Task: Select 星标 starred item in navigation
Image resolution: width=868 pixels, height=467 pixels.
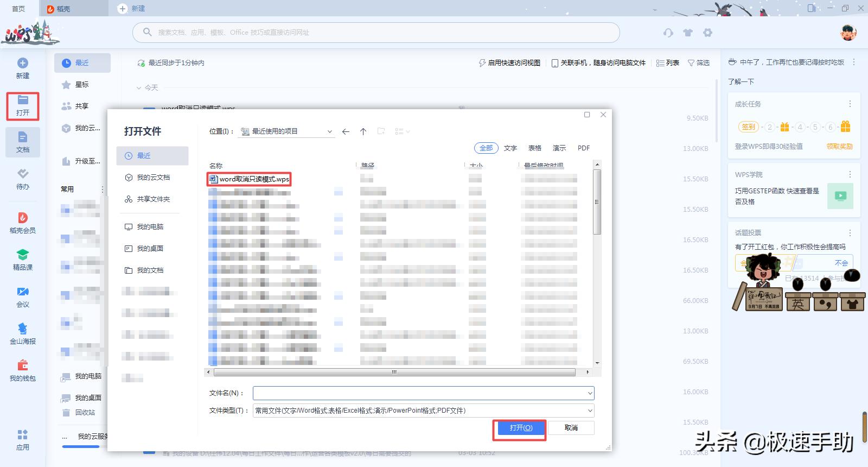Action: point(82,85)
